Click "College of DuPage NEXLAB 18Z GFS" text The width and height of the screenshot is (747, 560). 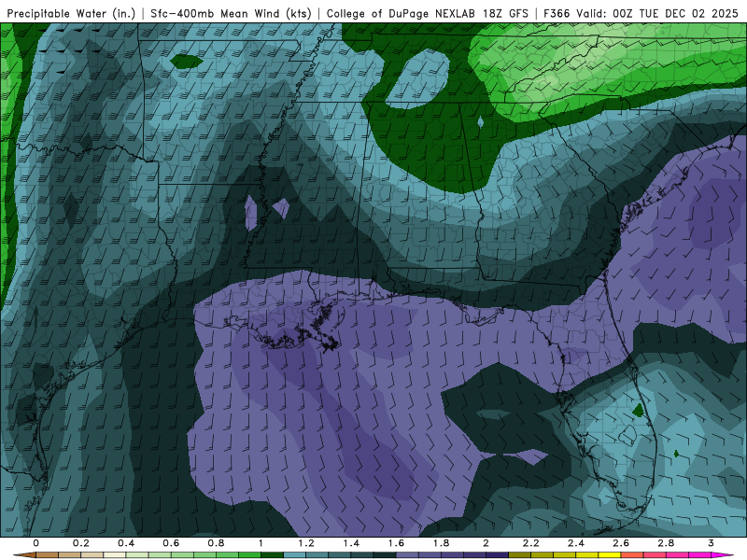(428, 13)
